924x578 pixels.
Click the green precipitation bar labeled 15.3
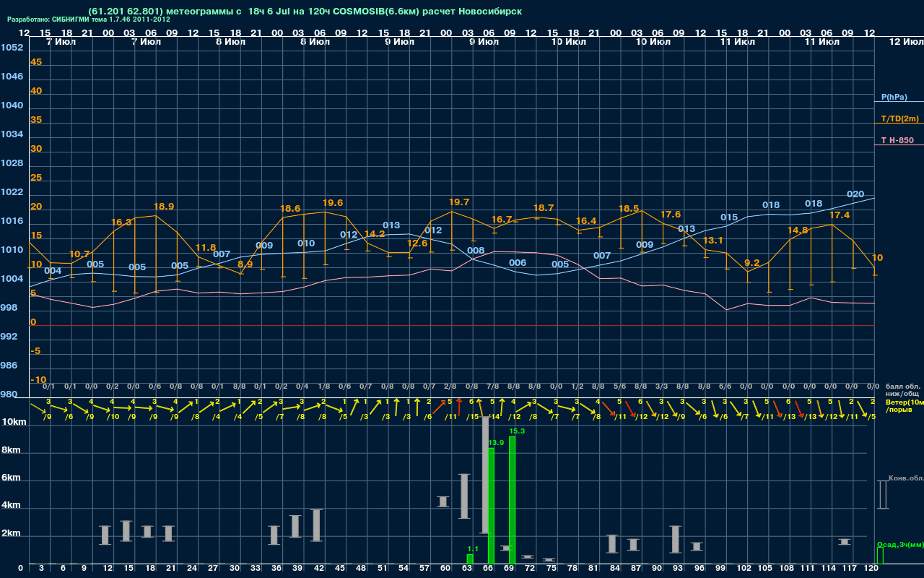(512, 500)
